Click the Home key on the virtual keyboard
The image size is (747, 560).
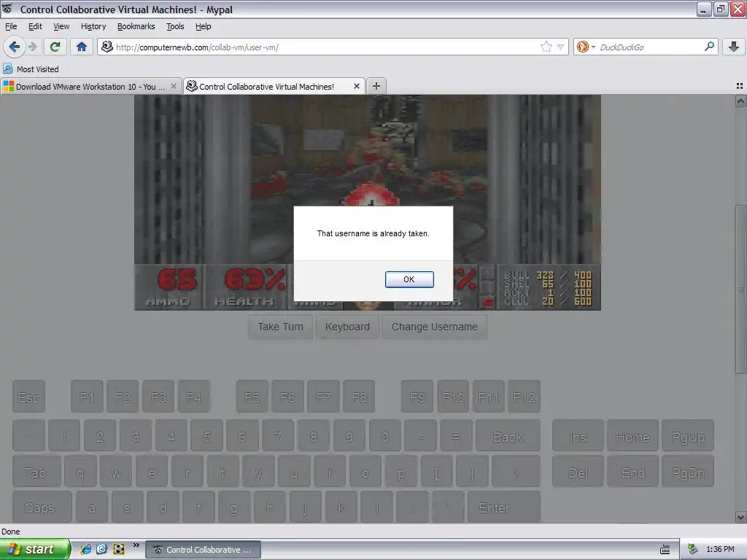pyautogui.click(x=632, y=436)
